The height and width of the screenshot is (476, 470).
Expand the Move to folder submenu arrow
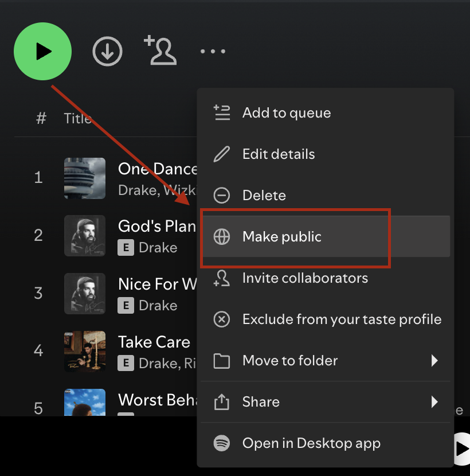coord(434,360)
